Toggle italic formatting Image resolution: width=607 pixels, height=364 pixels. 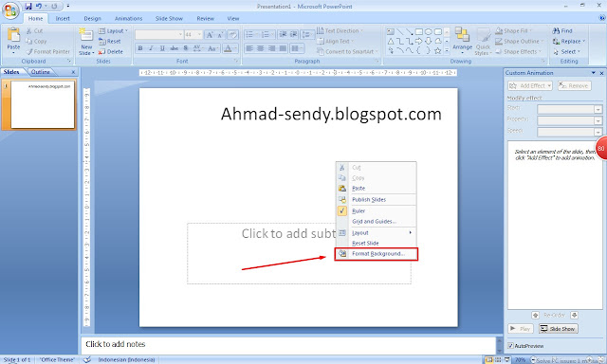[152, 48]
